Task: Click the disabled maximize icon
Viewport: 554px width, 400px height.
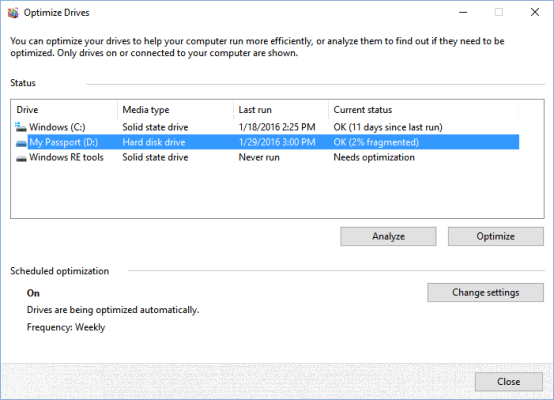Action: [499, 12]
